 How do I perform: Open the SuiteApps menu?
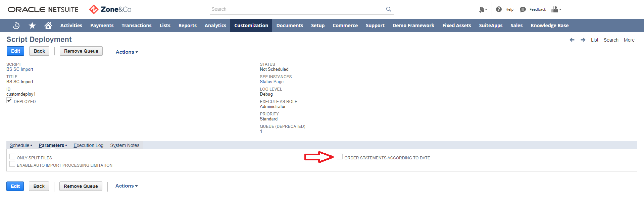(491, 25)
